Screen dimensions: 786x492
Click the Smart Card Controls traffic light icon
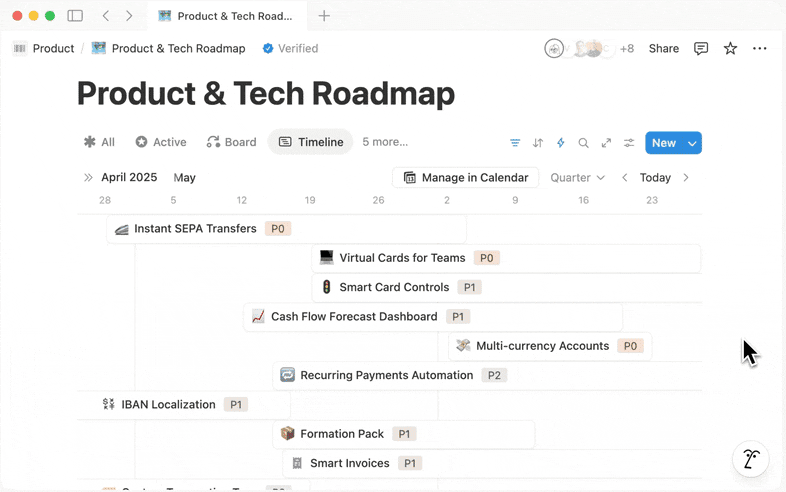(326, 287)
